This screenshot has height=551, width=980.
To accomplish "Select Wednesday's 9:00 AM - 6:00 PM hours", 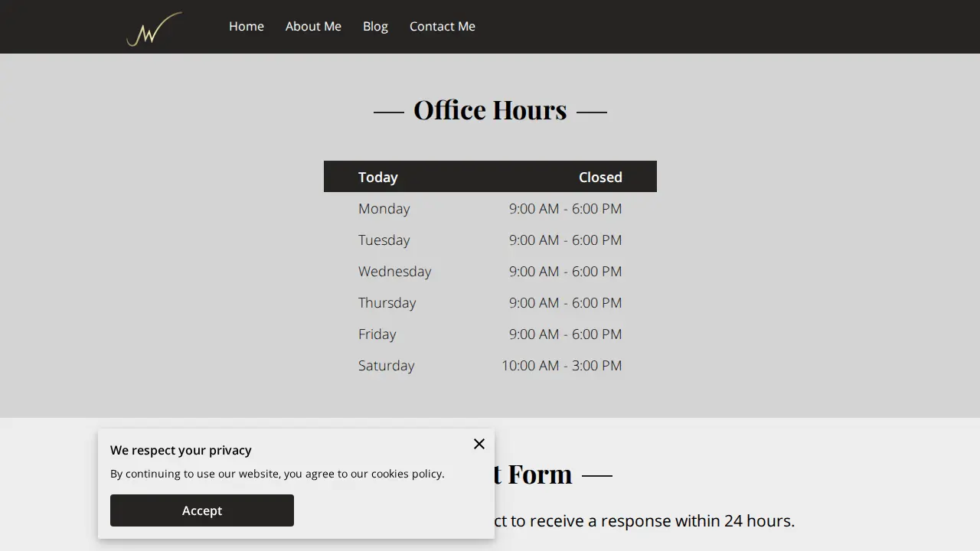I will (565, 271).
